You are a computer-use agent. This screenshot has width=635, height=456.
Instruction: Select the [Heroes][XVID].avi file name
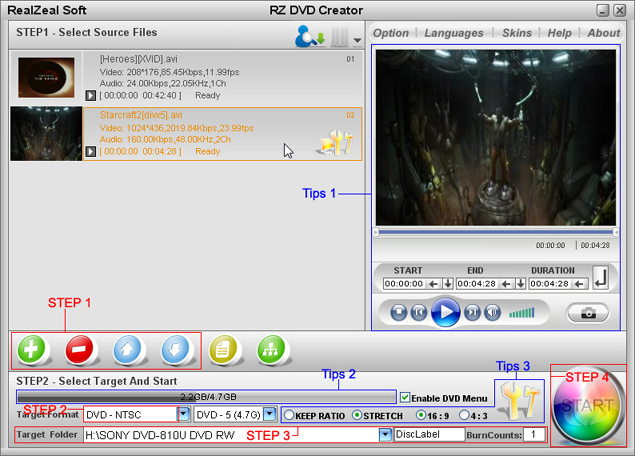coord(139,59)
